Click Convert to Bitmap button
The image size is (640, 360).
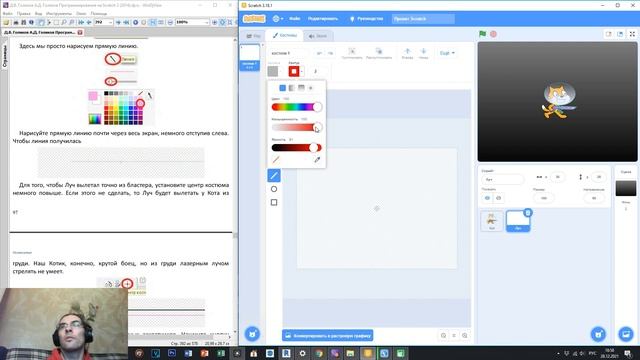[x=327, y=336]
